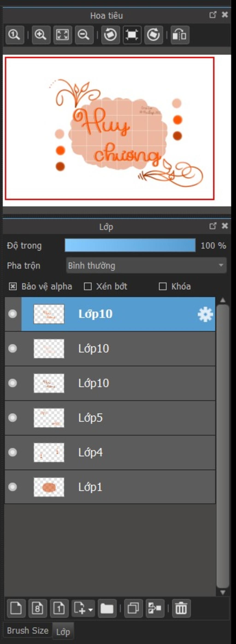The height and width of the screenshot is (644, 236).
Task: Zoom out in the navigator
Action: coord(84,35)
